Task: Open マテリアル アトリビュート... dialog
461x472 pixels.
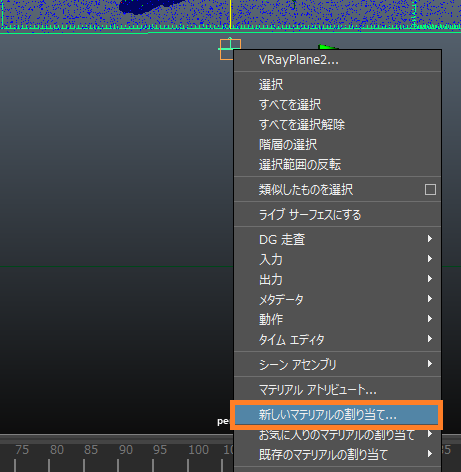Action: click(337, 390)
